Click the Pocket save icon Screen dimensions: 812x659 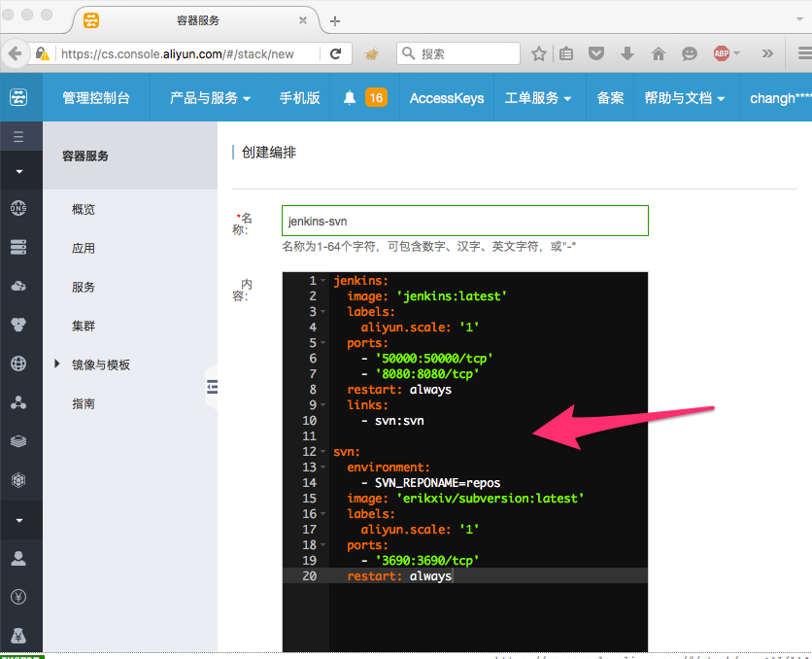click(x=596, y=53)
